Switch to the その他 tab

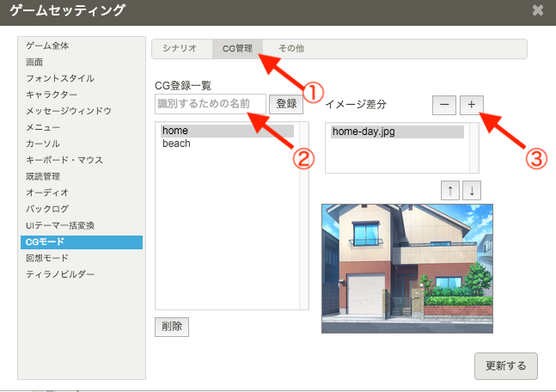pos(291,49)
